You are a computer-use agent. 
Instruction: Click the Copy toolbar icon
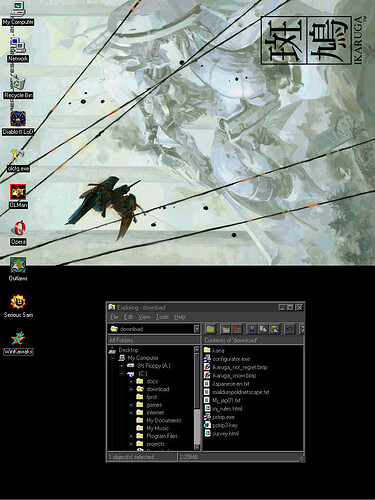click(263, 329)
